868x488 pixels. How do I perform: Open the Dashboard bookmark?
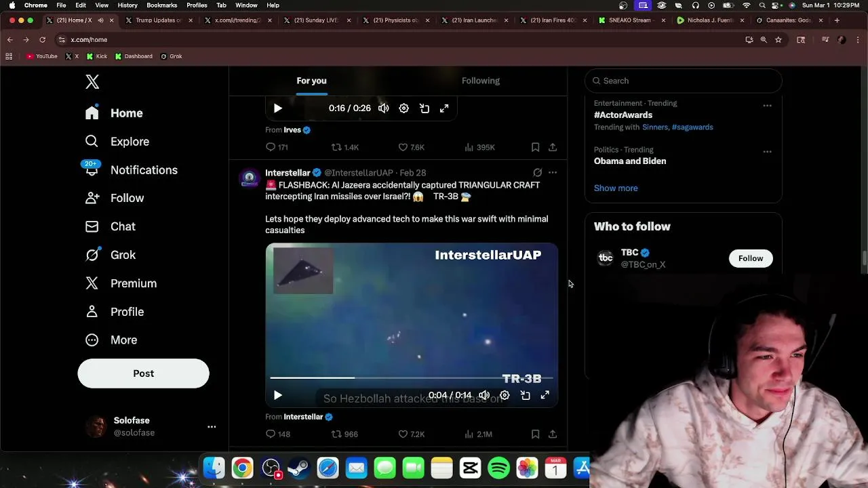tap(134, 56)
